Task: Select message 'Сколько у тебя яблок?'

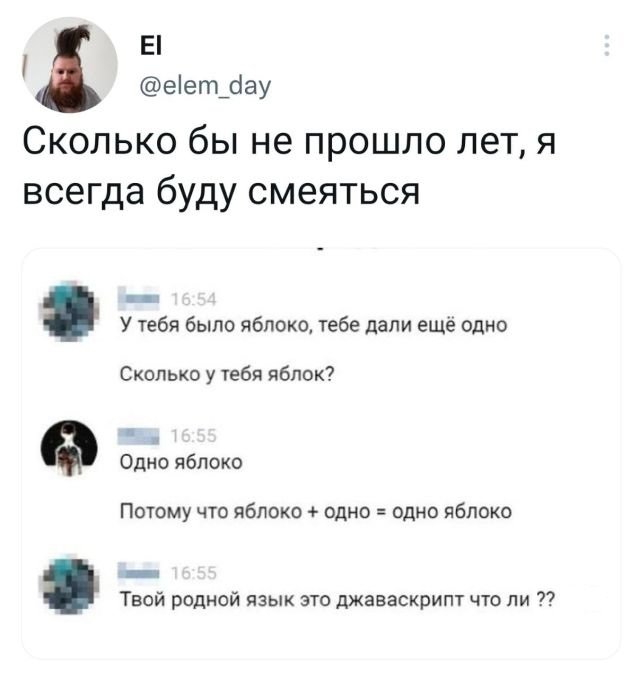Action: point(227,374)
